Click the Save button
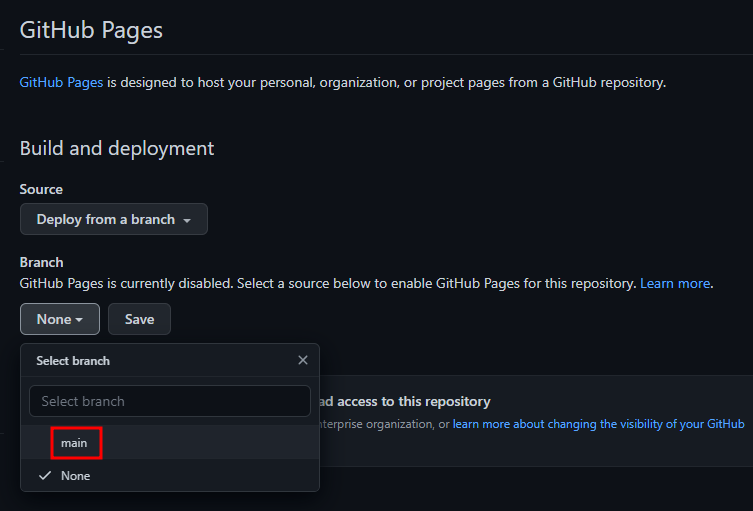The height and width of the screenshot is (511, 753). [x=139, y=319]
